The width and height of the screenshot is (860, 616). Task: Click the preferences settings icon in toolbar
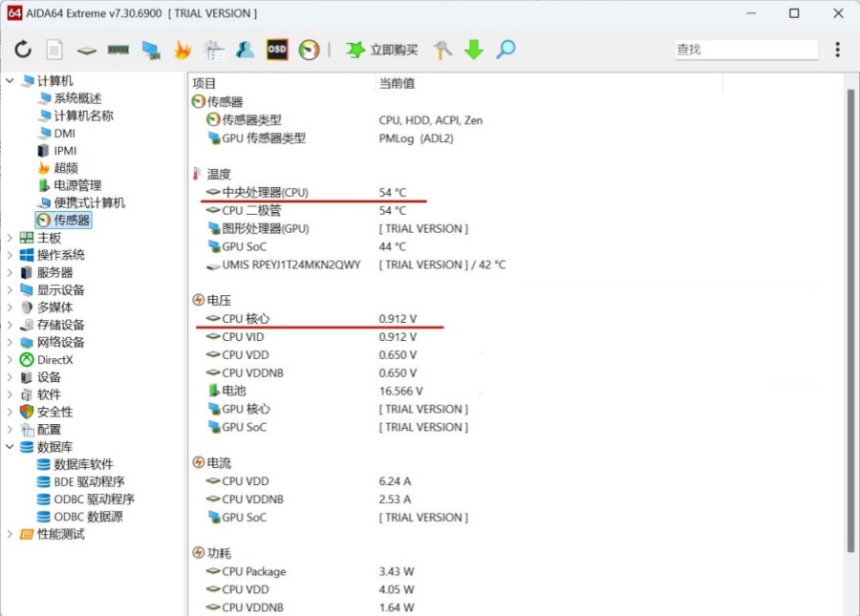coord(214,50)
